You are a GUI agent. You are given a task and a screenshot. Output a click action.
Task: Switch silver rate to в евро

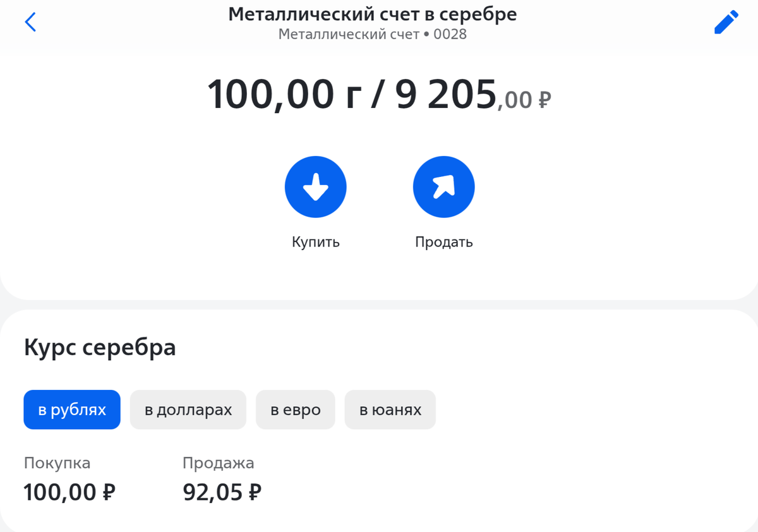click(x=295, y=409)
